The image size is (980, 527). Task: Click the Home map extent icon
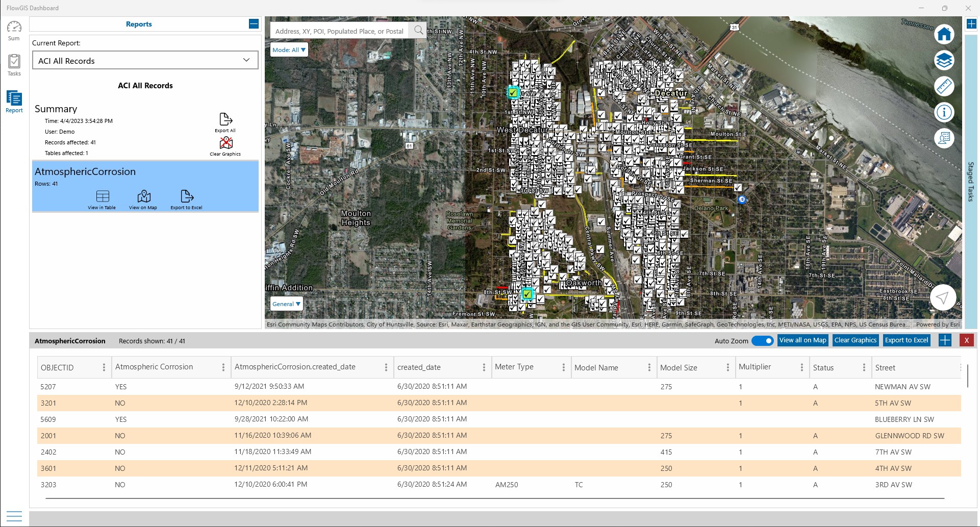944,35
